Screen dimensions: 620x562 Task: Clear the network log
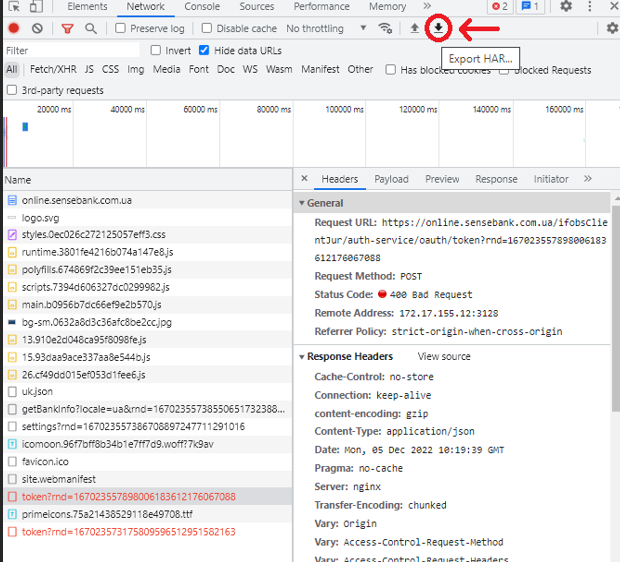[37, 28]
